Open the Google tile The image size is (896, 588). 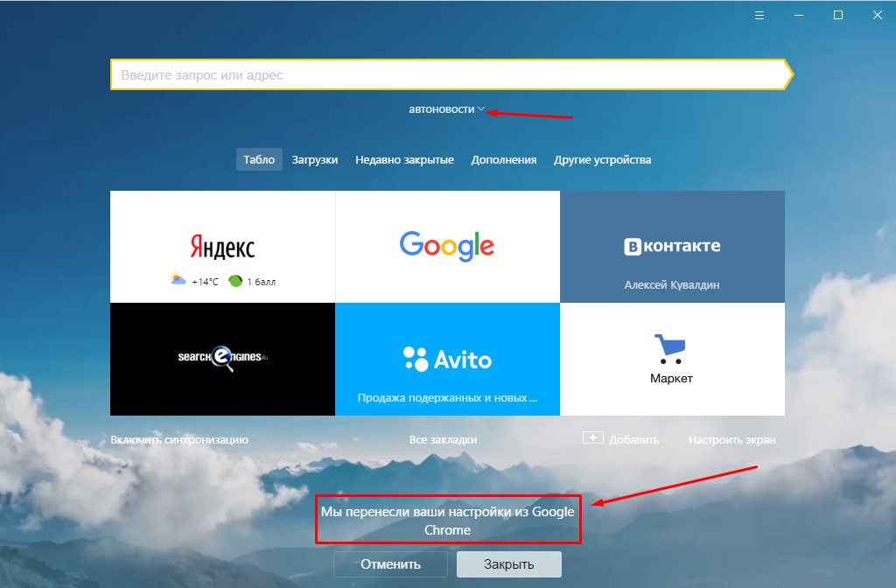[447, 247]
